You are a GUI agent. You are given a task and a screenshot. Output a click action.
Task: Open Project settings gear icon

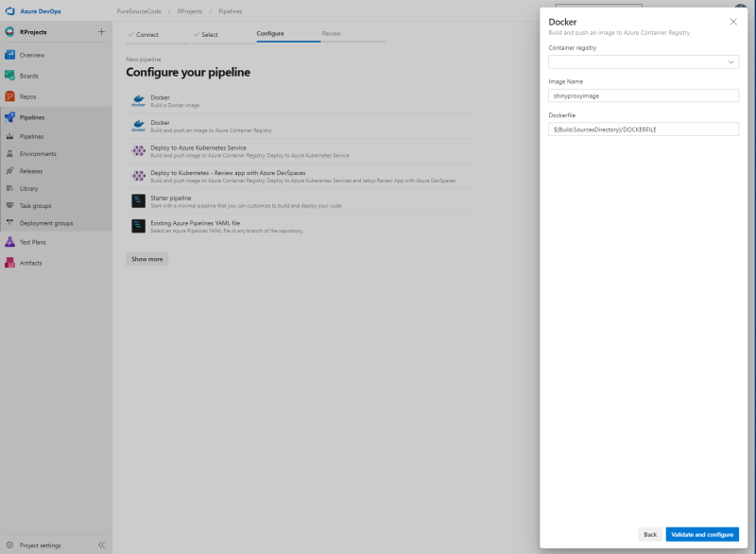click(9, 545)
